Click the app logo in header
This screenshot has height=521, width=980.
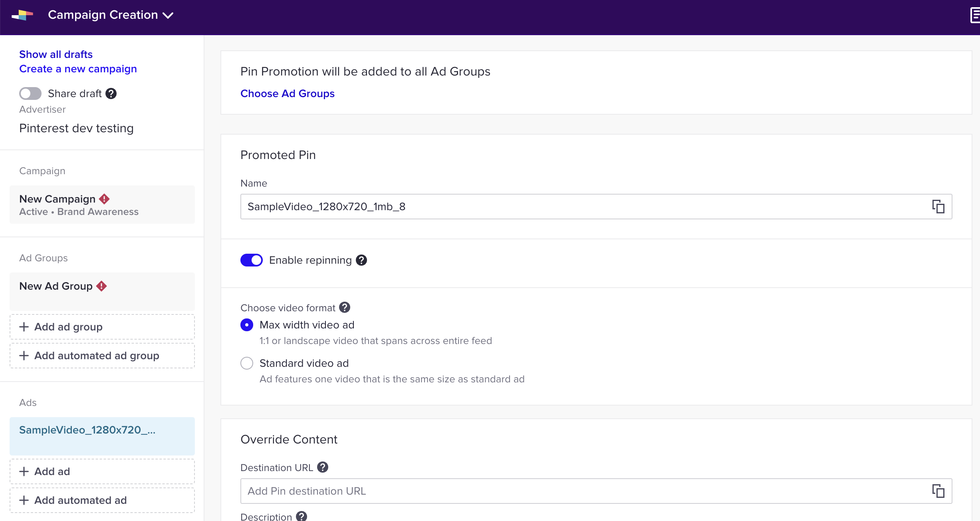[22, 15]
